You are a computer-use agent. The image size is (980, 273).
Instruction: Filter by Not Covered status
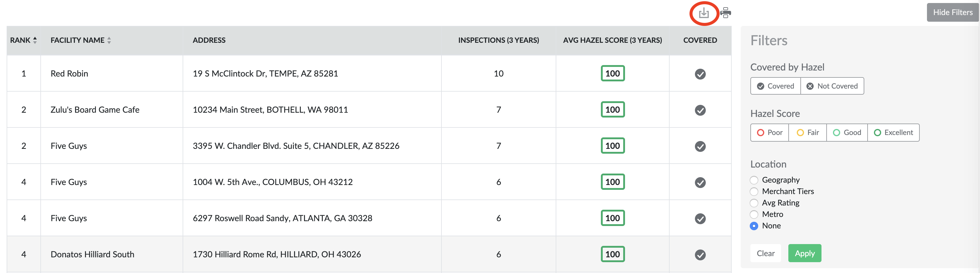point(832,86)
